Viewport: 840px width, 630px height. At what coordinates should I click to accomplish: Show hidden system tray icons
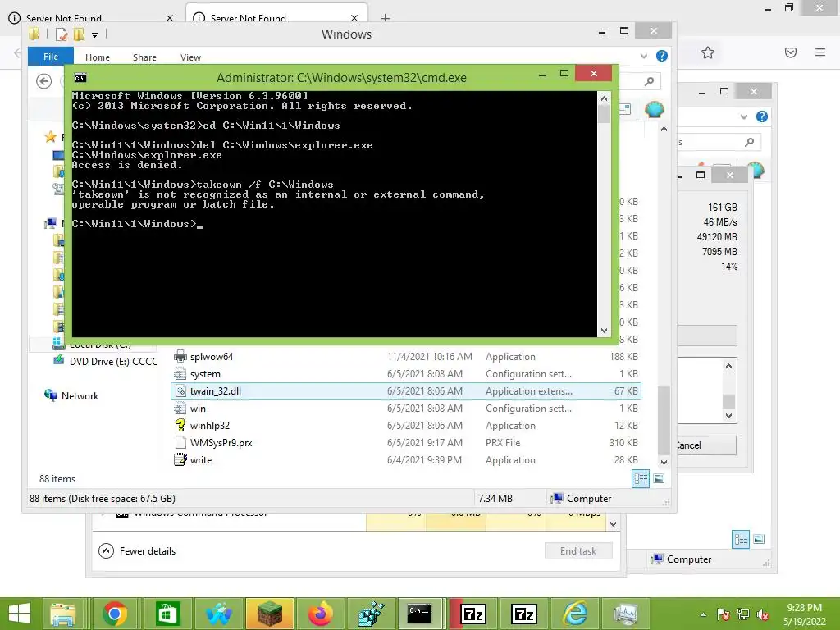(x=703, y=614)
